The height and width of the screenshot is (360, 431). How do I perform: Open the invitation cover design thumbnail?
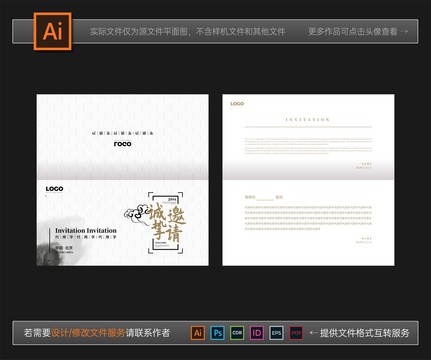click(x=123, y=180)
